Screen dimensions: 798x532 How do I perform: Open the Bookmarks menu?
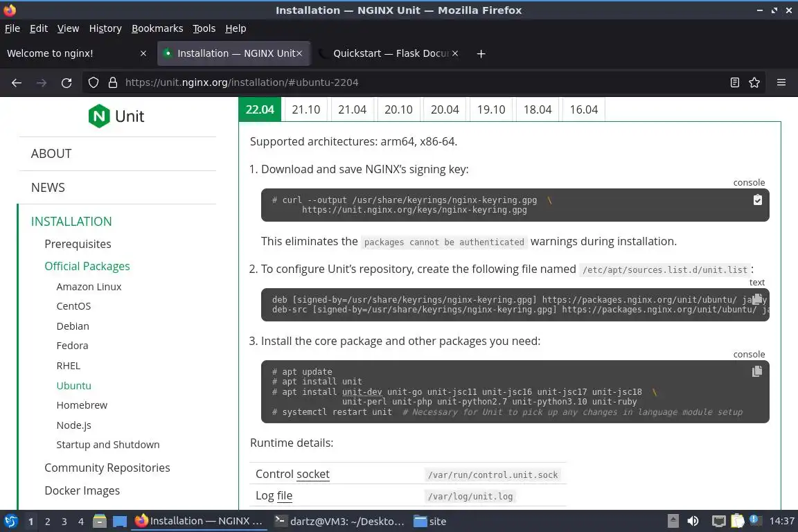tap(157, 28)
